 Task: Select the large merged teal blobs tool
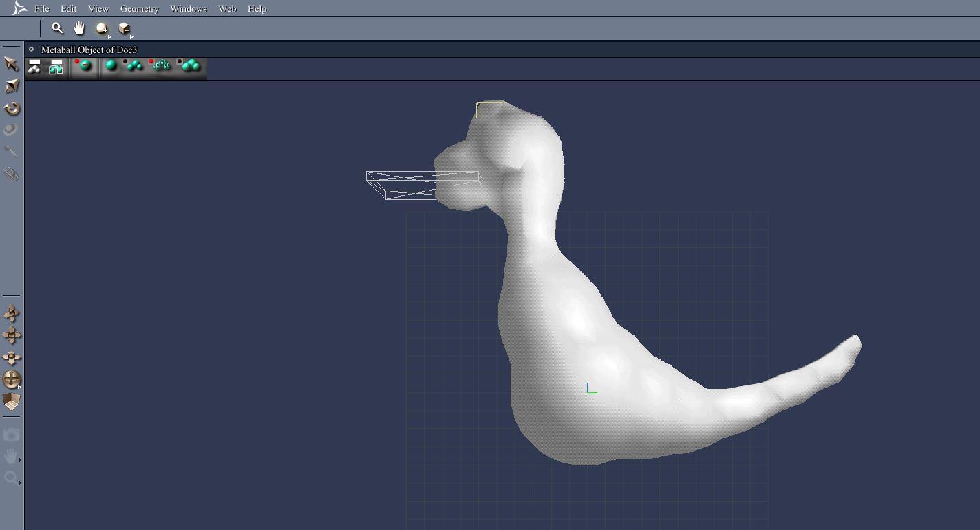(x=189, y=66)
